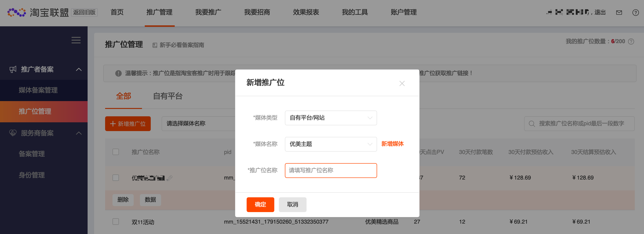This screenshot has width=644, height=234.
Task: Open 推广管理 top menu
Action: pos(160,12)
